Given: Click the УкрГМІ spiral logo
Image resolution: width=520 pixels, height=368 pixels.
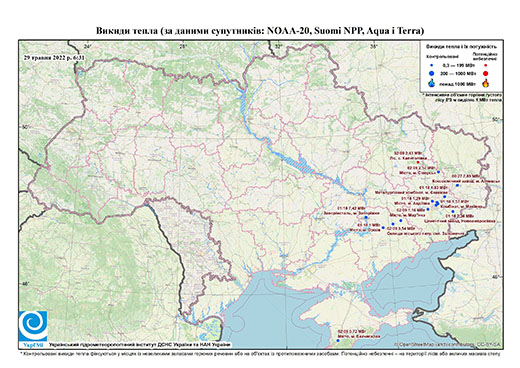Looking at the screenshot, I should coord(33,326).
